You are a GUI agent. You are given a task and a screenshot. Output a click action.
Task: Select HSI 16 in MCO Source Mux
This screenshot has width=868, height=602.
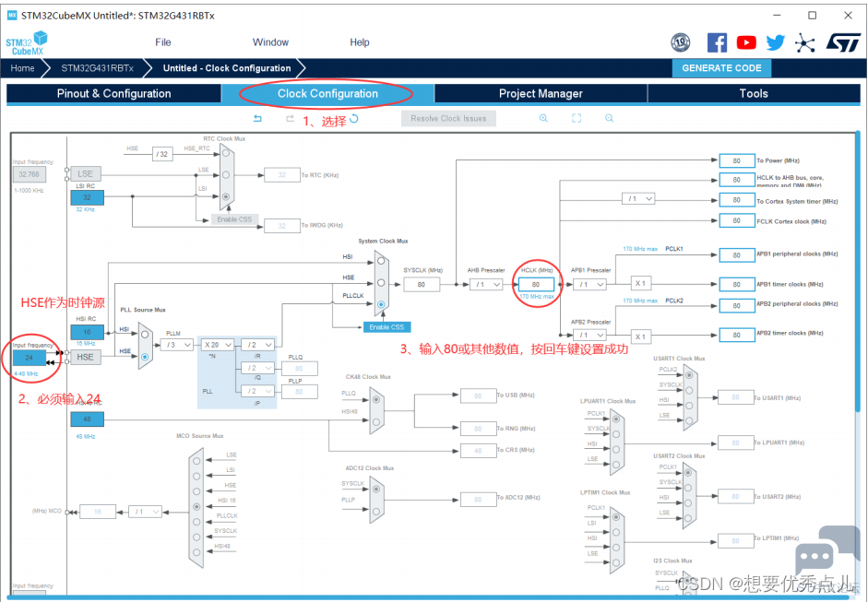point(196,506)
